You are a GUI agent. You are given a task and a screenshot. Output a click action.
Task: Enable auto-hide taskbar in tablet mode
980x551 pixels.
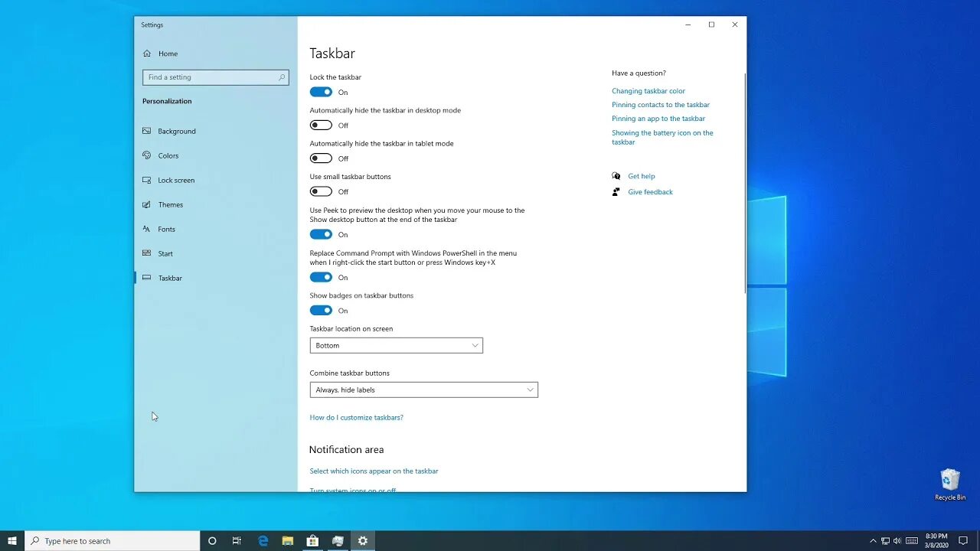(321, 158)
